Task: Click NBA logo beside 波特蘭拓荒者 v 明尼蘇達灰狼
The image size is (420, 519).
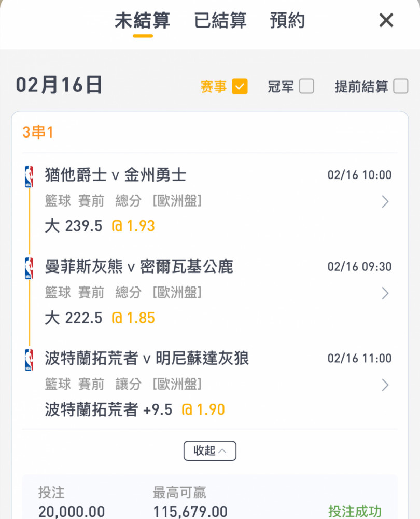Action: pos(29,360)
